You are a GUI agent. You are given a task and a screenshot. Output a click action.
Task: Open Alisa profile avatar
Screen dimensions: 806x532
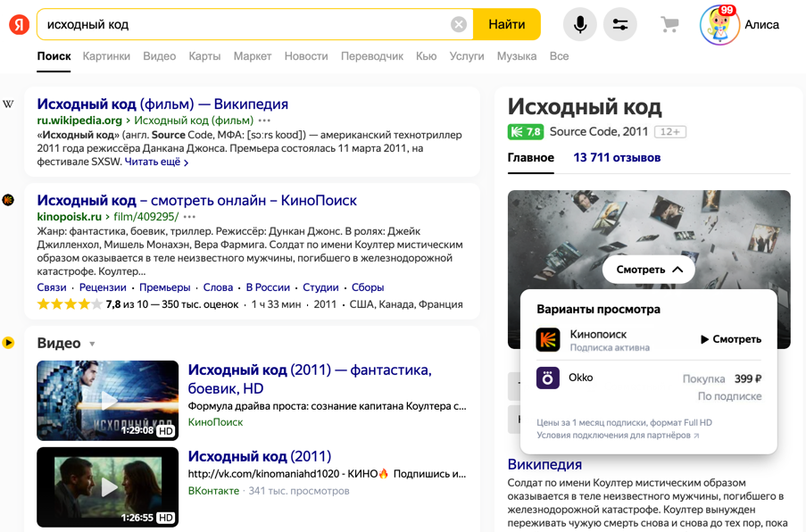(x=719, y=25)
